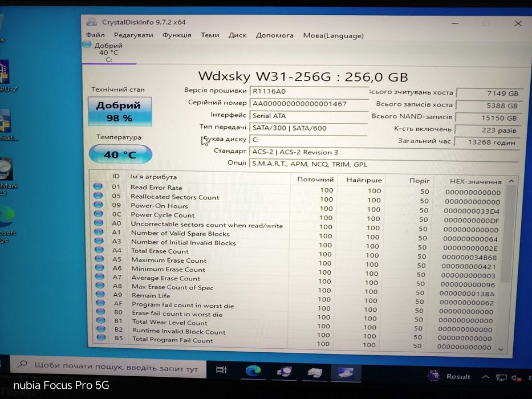
Task: Click scroll down arrow of attribute list
Action: click(x=501, y=349)
